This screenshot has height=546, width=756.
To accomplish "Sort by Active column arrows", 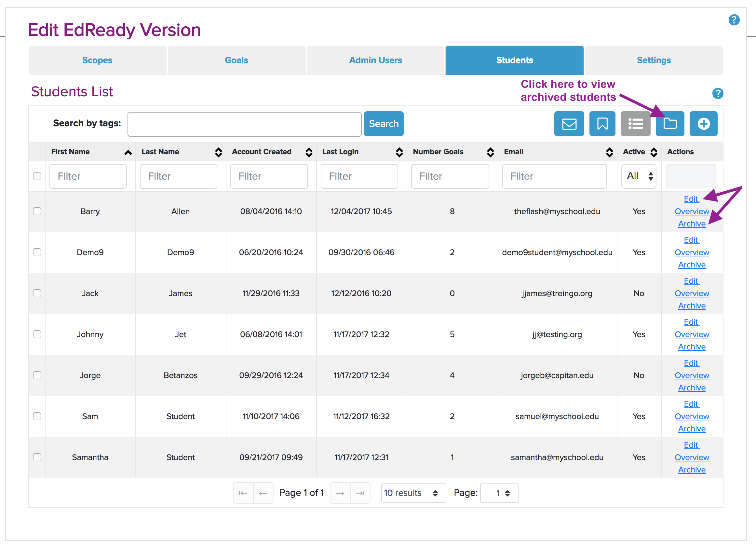I will click(654, 152).
